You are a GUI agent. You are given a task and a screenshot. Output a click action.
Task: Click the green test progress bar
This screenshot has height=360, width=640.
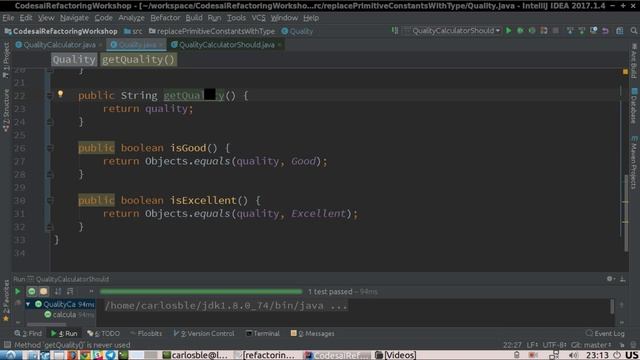201,291
